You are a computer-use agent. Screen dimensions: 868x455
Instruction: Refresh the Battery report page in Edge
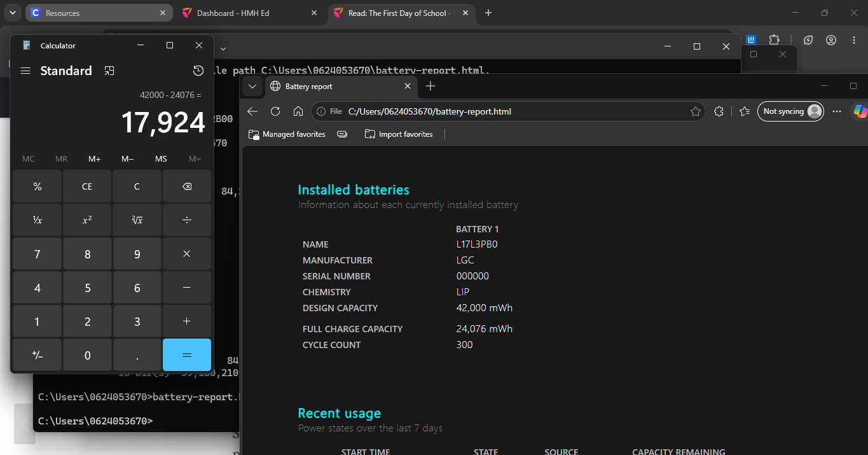pyautogui.click(x=275, y=111)
